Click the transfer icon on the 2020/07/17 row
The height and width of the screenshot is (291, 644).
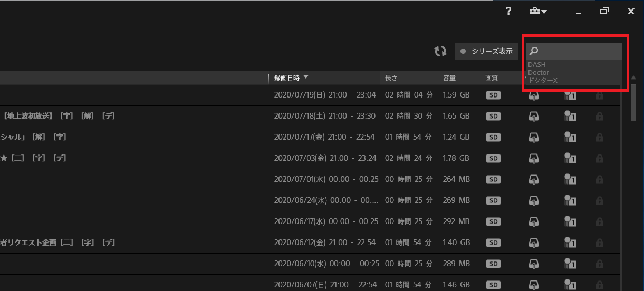(x=534, y=137)
